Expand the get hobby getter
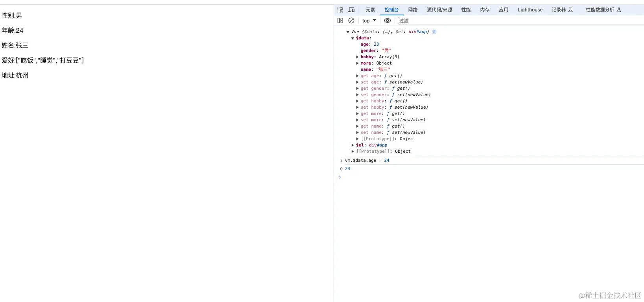Image resolution: width=644 pixels, height=302 pixels. point(357,101)
